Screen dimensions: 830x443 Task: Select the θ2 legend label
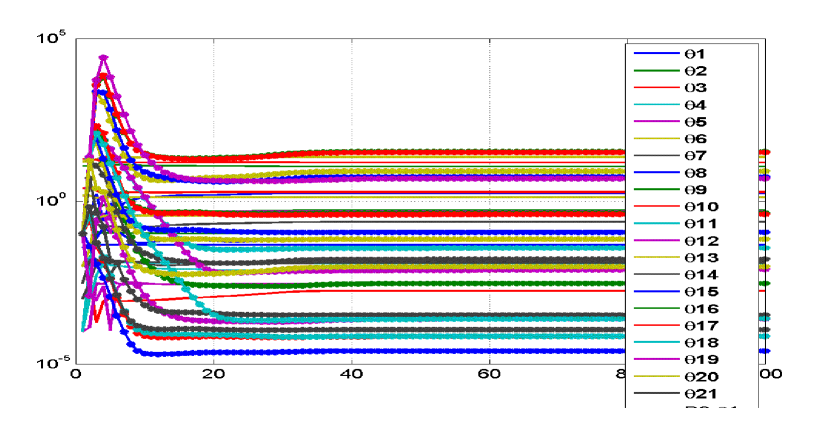pos(696,71)
